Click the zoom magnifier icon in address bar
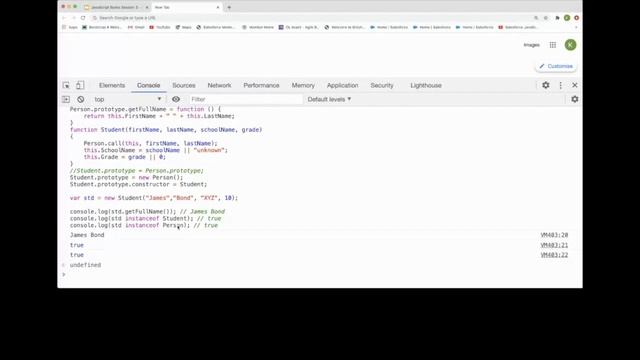This screenshot has height=360, width=640. 536,18
